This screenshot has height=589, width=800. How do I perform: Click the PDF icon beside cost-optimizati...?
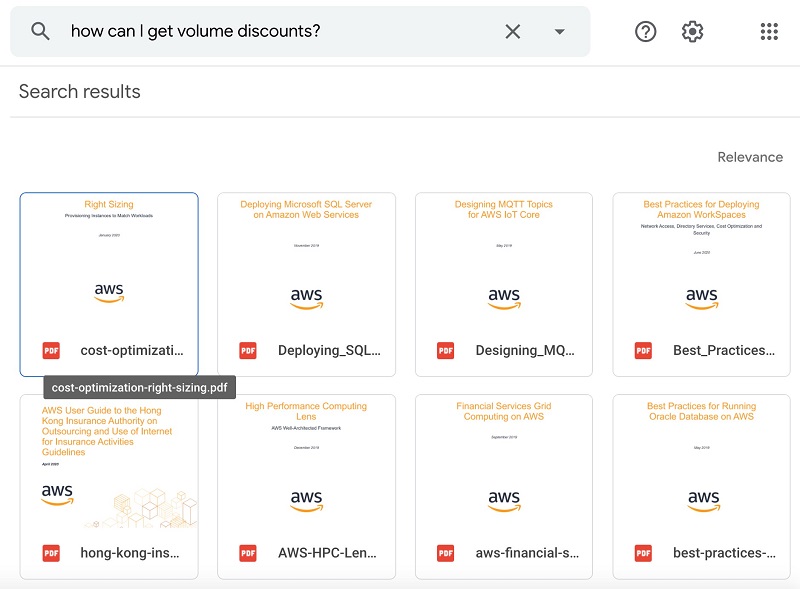[51, 351]
